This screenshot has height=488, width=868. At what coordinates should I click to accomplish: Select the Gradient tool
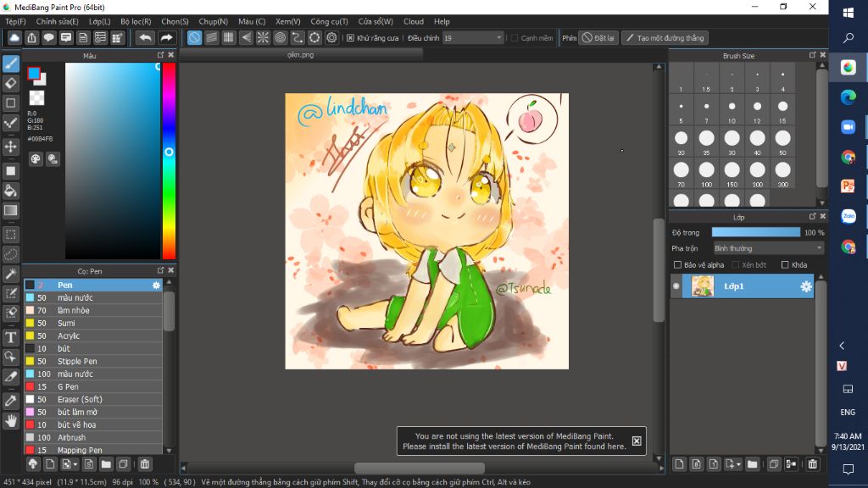[x=10, y=211]
